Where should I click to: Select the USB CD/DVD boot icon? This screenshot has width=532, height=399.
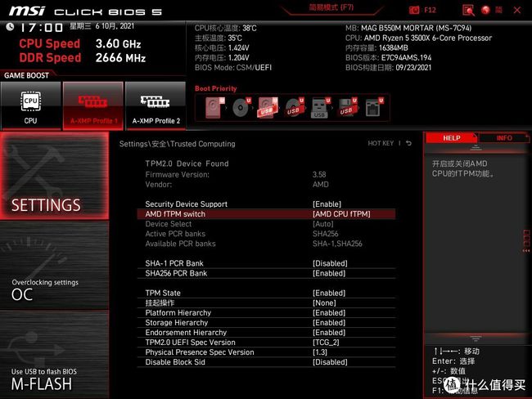click(x=294, y=107)
